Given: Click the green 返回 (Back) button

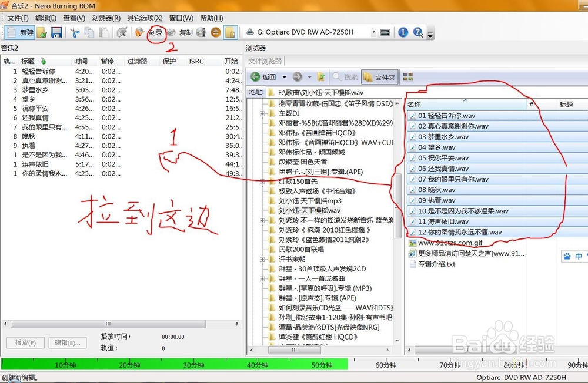Looking at the screenshot, I should tap(263, 77).
